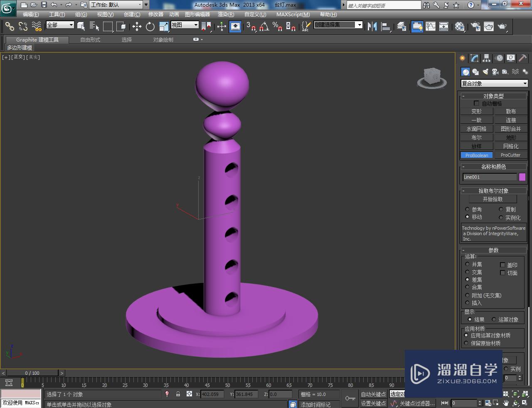
Task: Open the 编辑(E) menu
Action: coord(31,14)
